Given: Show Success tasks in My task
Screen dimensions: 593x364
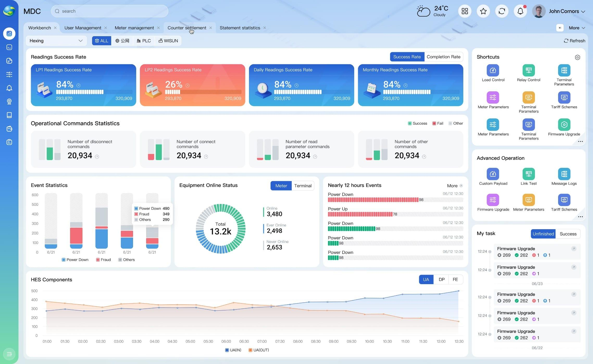Looking at the screenshot, I should pyautogui.click(x=568, y=234).
